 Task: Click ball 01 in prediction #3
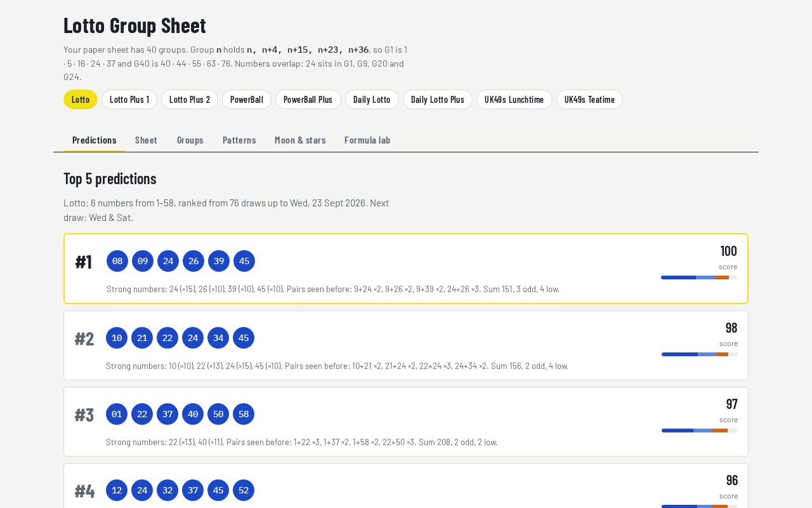[117, 414]
